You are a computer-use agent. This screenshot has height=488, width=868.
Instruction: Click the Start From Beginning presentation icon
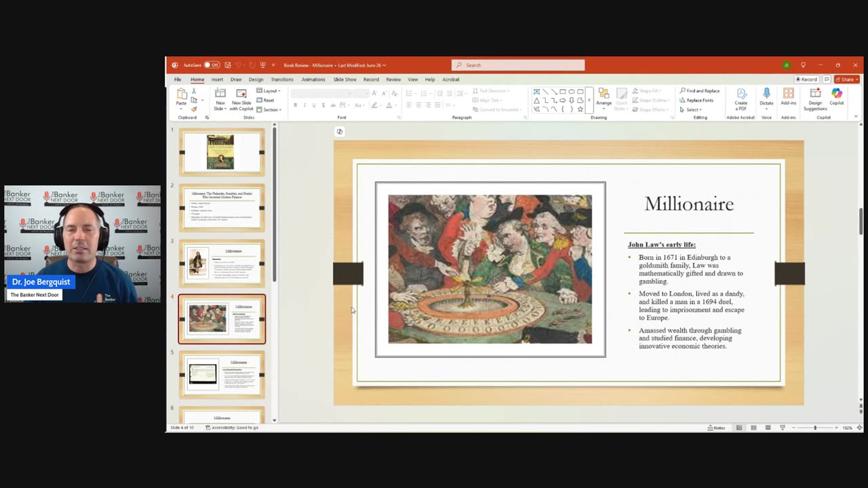[262, 65]
